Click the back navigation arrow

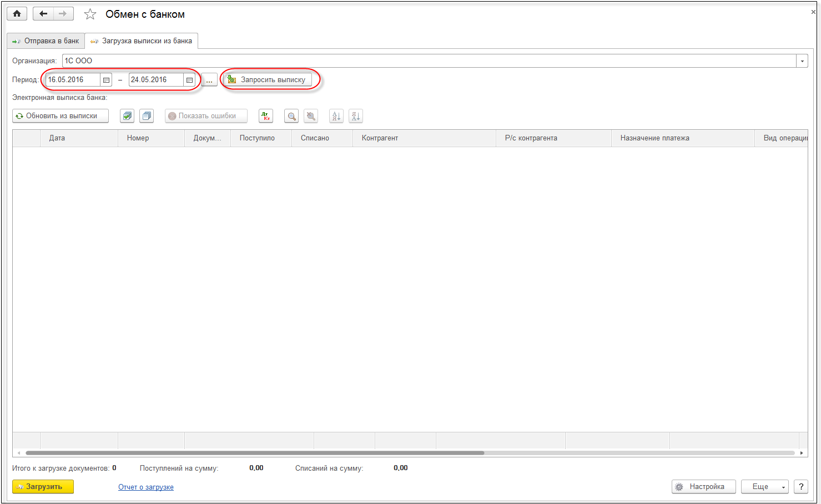[43, 14]
